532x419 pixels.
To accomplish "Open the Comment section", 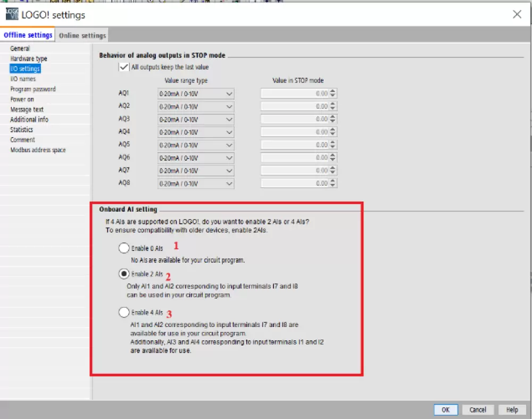I will tap(22, 140).
